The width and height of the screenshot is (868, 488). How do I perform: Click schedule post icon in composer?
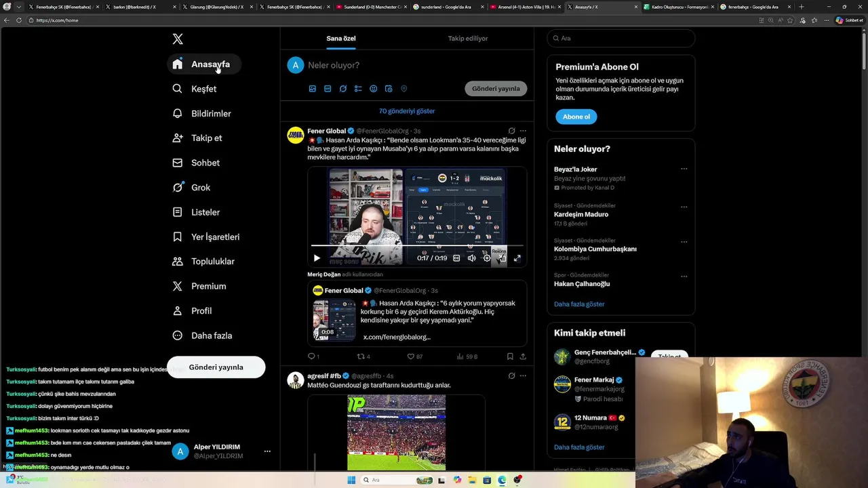[389, 89]
